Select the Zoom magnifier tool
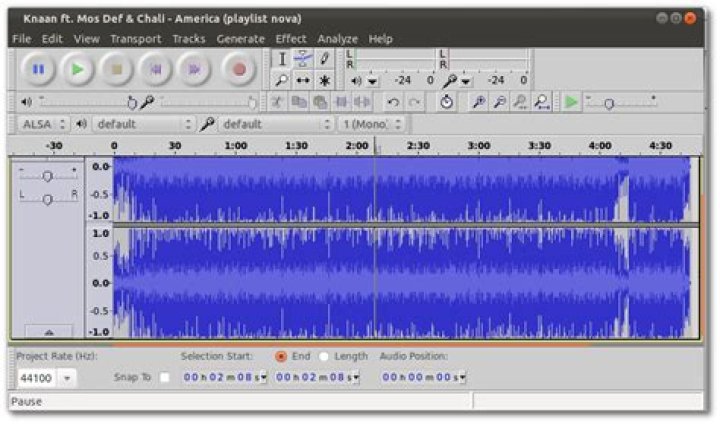Screen dimensions: 720x424 (282, 80)
